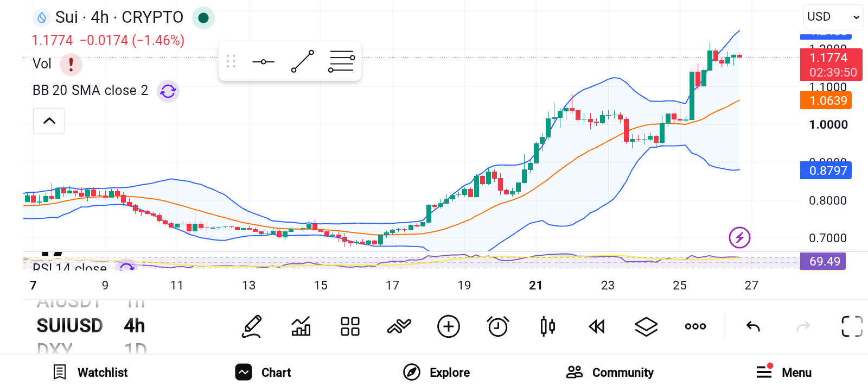The image size is (868, 391).
Task: Change chart type via the candlestick icon
Action: click(547, 326)
